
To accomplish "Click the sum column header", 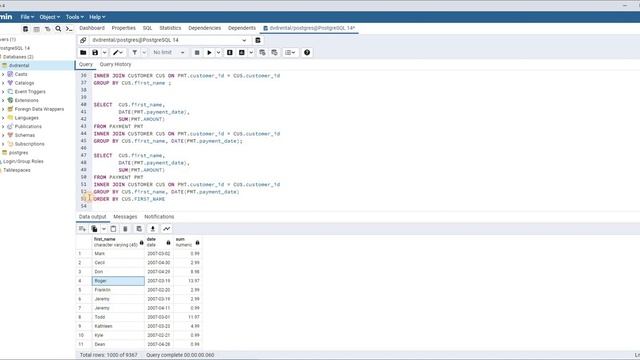I will (188, 242).
